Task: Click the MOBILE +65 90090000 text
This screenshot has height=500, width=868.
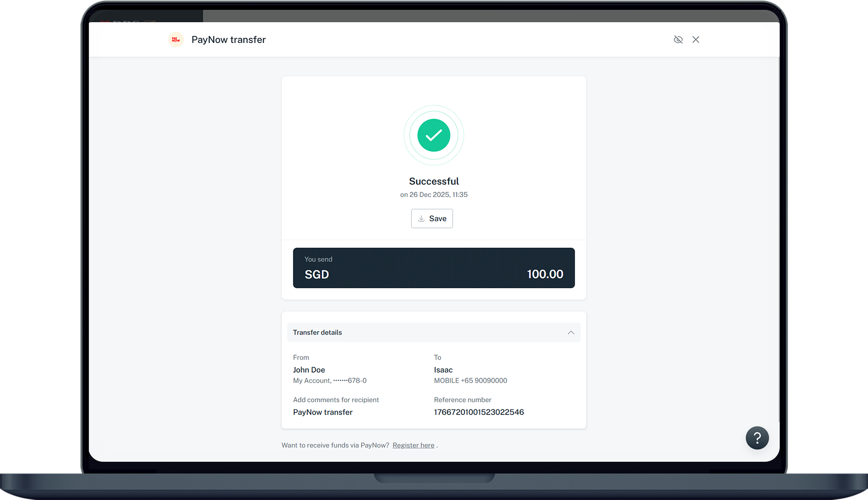Action: tap(470, 381)
